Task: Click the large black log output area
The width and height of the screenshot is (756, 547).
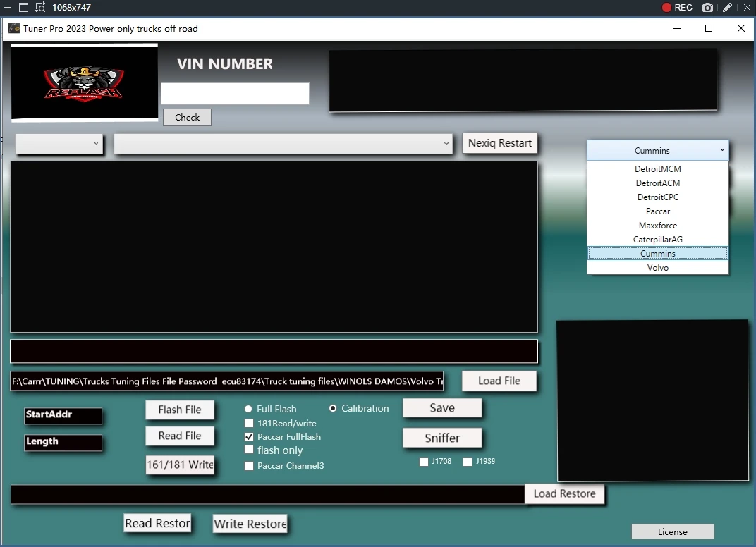Action: click(274, 247)
